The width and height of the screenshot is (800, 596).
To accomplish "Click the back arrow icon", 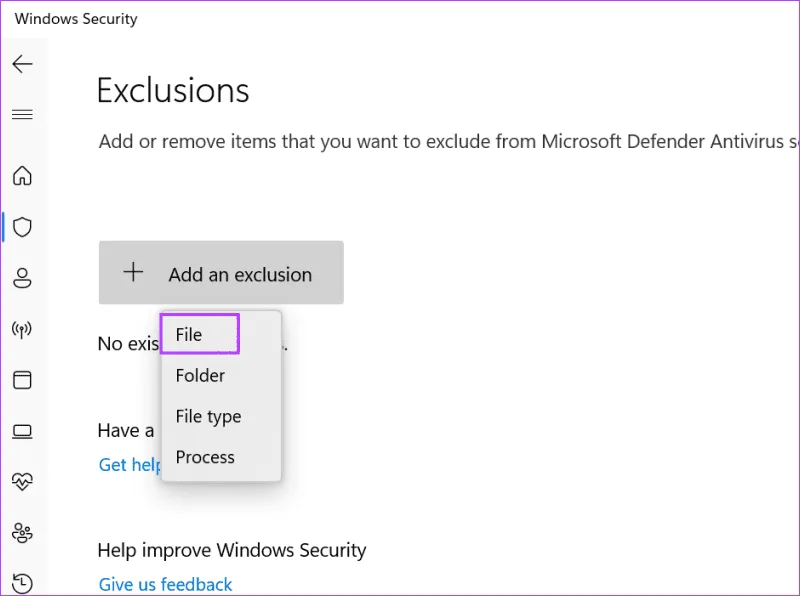I will [x=22, y=64].
